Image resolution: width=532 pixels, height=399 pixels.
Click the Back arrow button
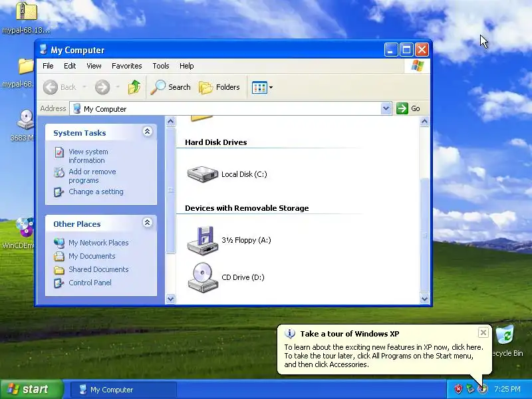51,87
